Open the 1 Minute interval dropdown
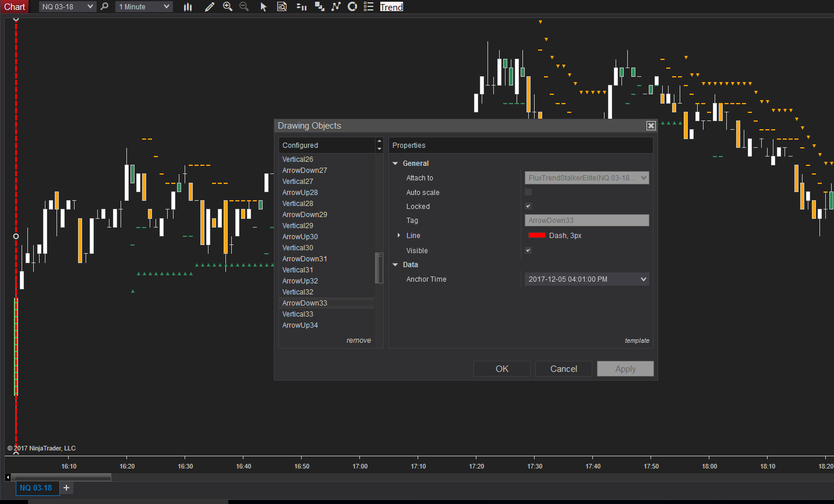 click(x=144, y=6)
